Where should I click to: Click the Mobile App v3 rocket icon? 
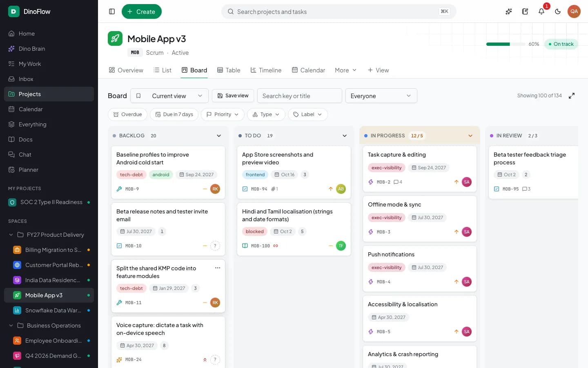tap(115, 38)
